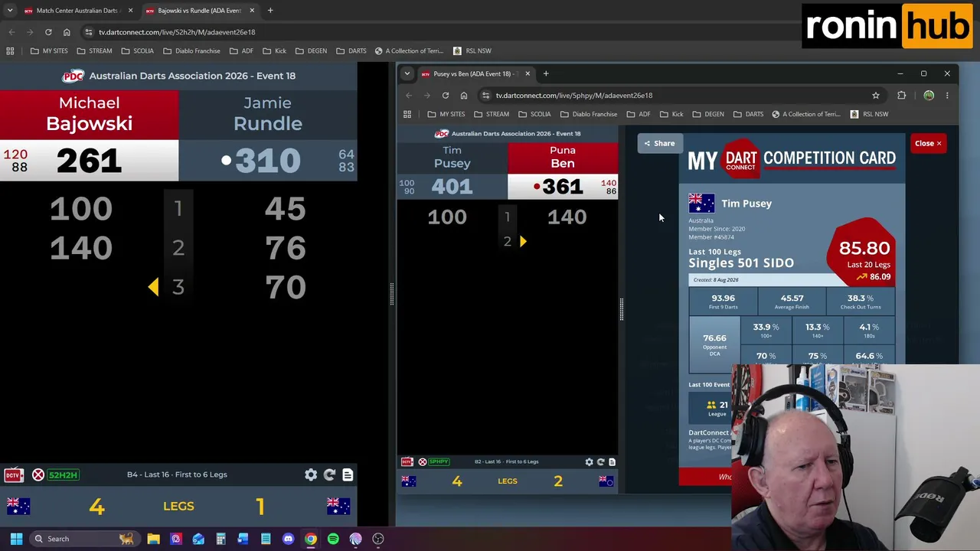
Task: Click the green 52H2H match code badge
Action: 63,474
